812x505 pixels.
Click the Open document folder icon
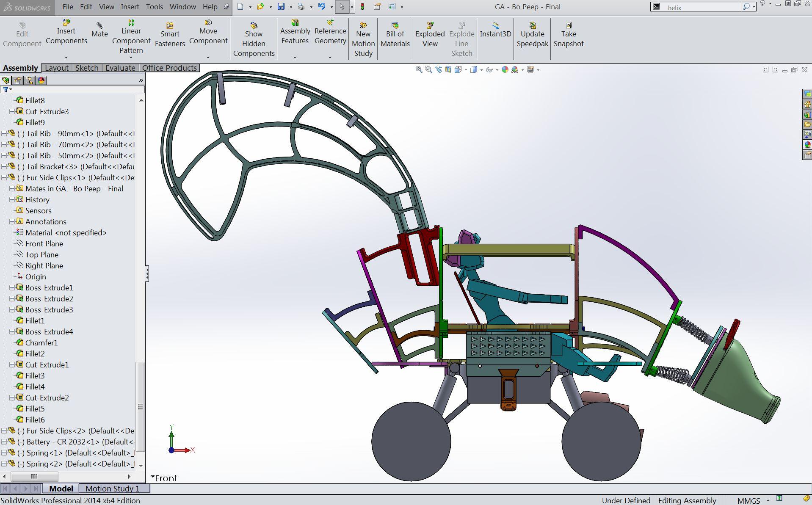260,7
